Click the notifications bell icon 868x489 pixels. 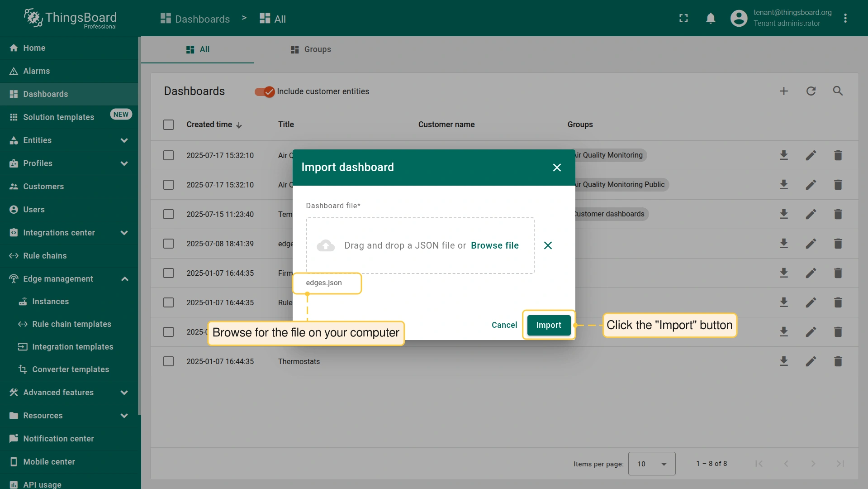(x=711, y=18)
